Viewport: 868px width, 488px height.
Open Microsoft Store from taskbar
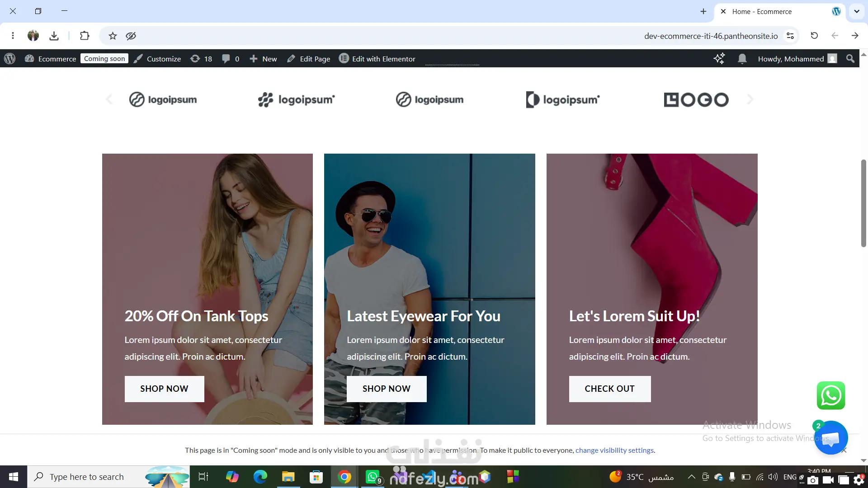coord(316,477)
